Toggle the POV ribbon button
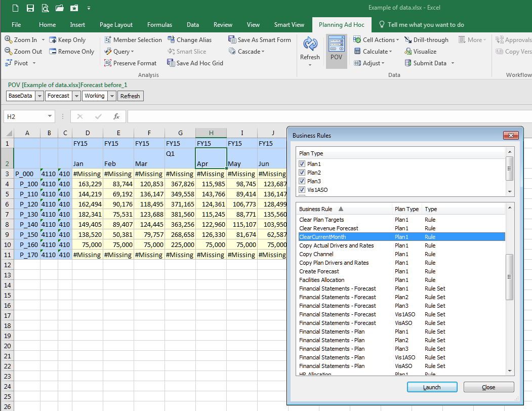 click(x=336, y=50)
